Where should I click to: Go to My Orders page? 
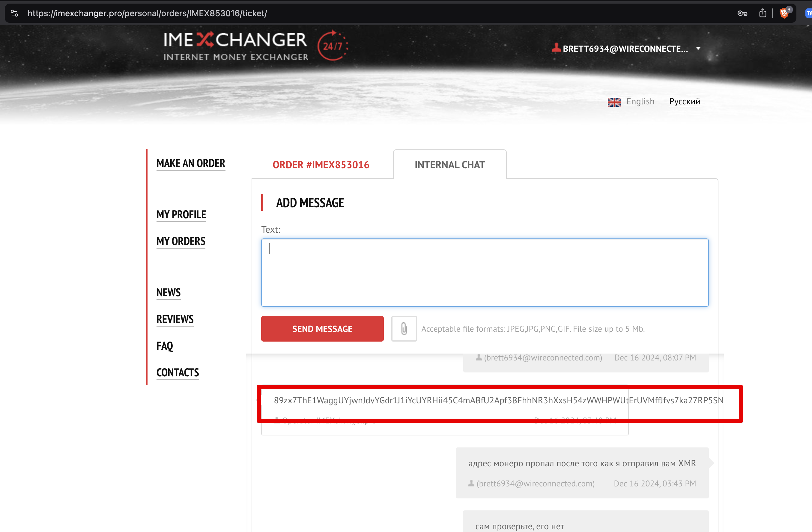click(181, 241)
